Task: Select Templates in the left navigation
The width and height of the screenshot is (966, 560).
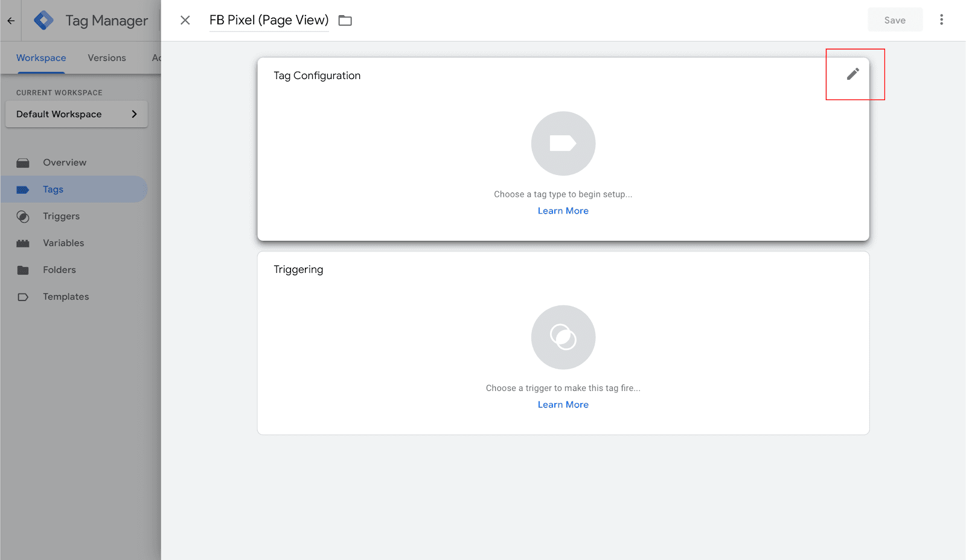Action: click(x=66, y=297)
